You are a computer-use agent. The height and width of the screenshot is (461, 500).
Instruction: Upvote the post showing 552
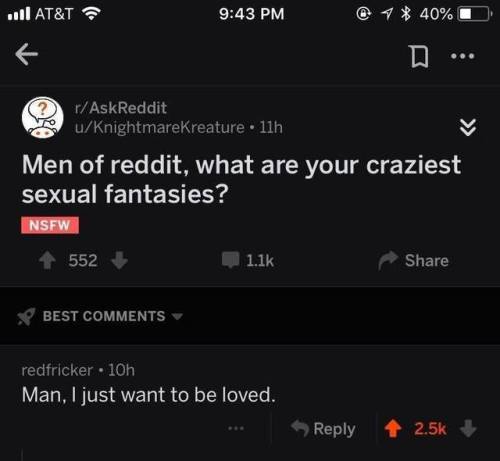point(48,260)
